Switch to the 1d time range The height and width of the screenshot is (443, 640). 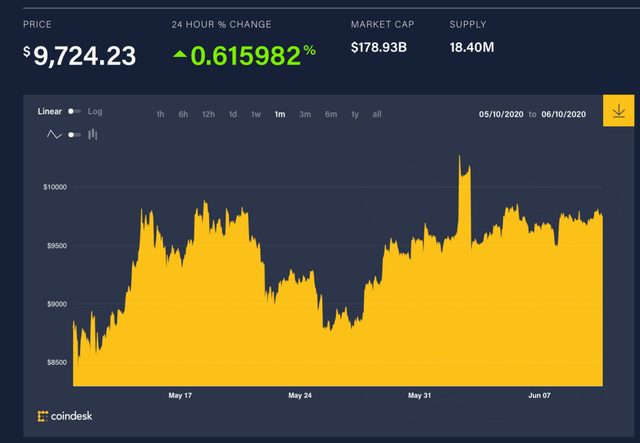tap(233, 114)
